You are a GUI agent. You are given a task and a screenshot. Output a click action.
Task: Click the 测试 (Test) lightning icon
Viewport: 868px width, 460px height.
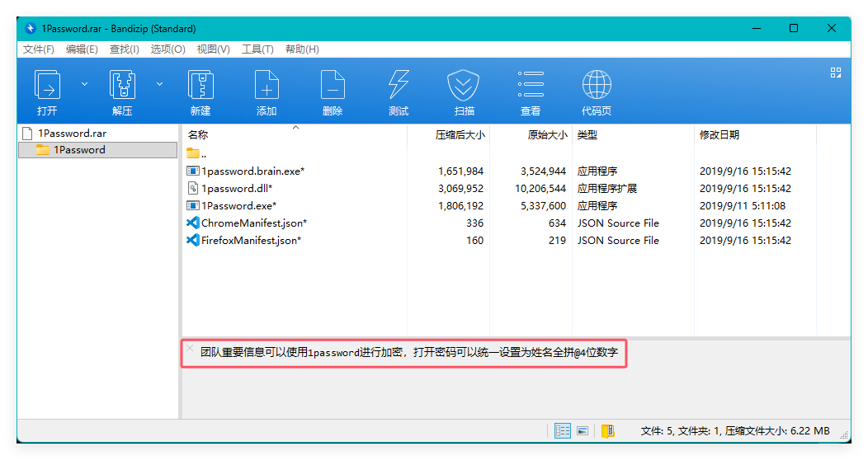[x=399, y=85]
